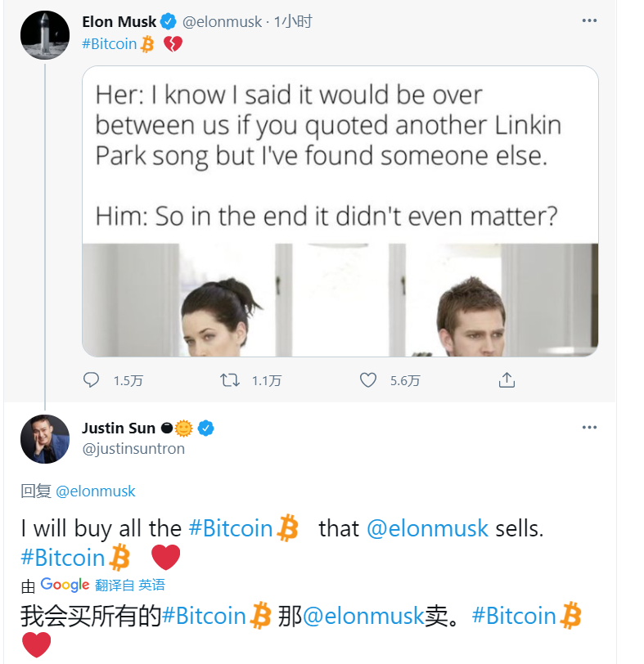The image size is (644, 664).
Task: Open more options menu on Justin Sun's reply
Action: pos(589,428)
